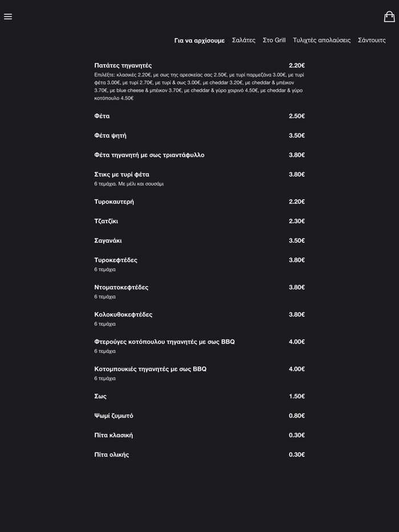The width and height of the screenshot is (399, 532).
Task: Switch to the Σαλάτες tab
Action: click(243, 40)
